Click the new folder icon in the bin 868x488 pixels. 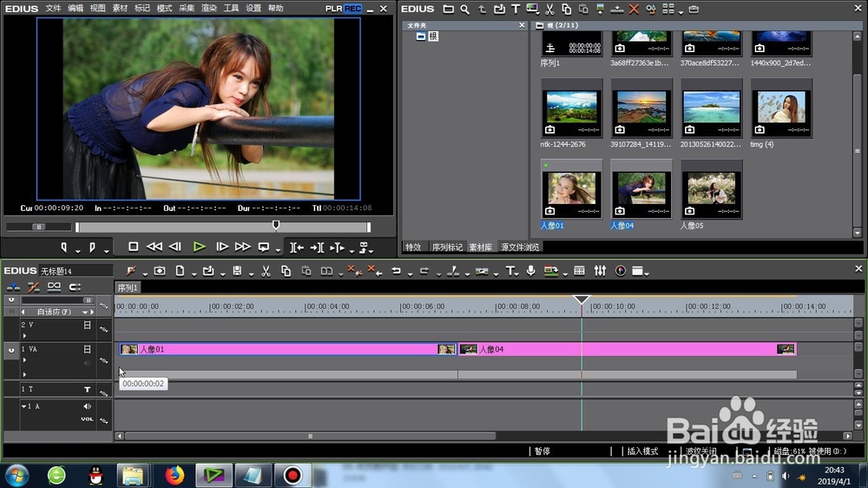pos(449,9)
